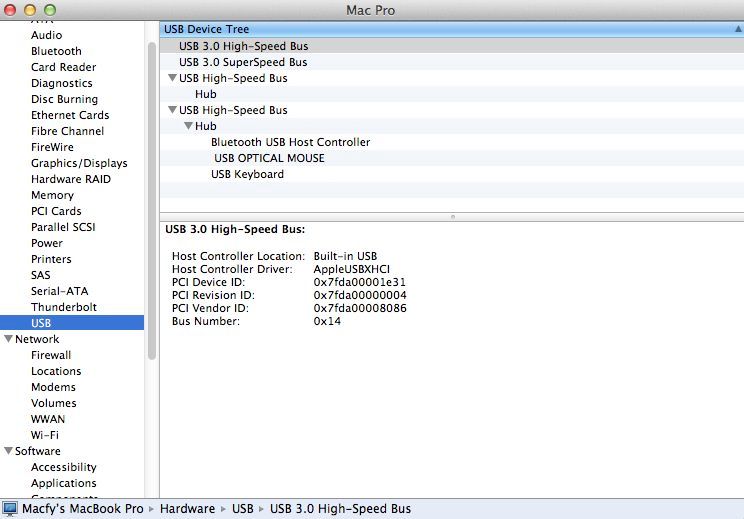Image resolution: width=744 pixels, height=519 pixels.
Task: Open FireWire in the sidebar
Action: 52,147
